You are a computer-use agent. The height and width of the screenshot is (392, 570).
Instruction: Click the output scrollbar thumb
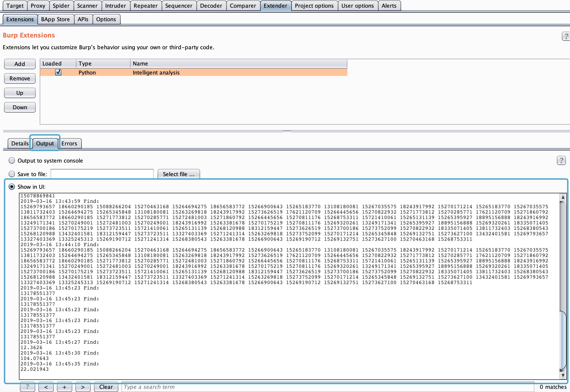[563, 340]
